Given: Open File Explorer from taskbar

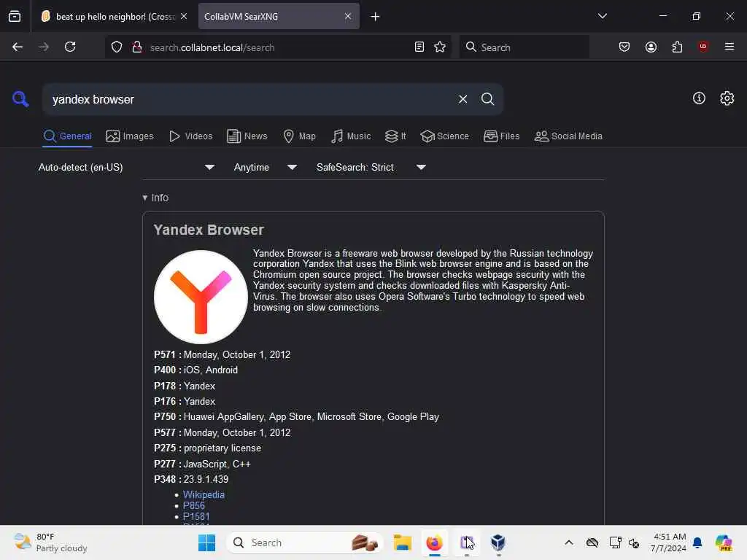Looking at the screenshot, I should click(x=402, y=542).
